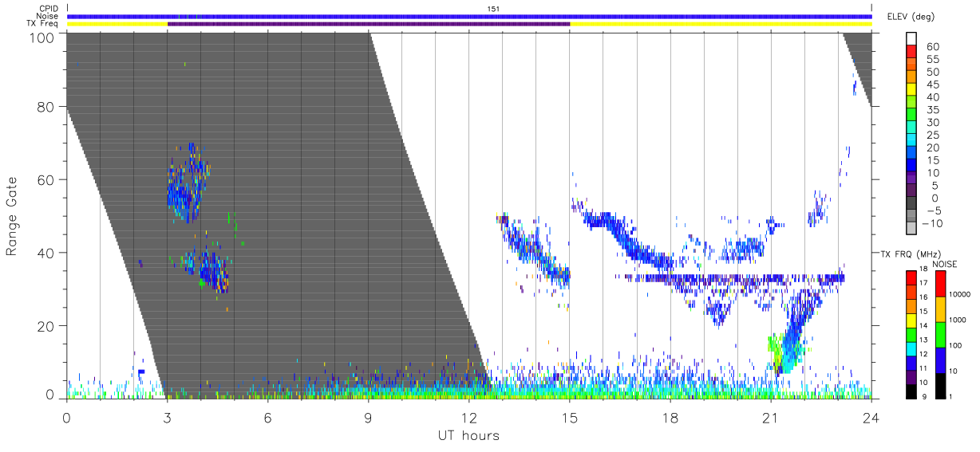Select the red top NOISE colorbar swatch
Screen dimensions: 980x452
(x=939, y=284)
